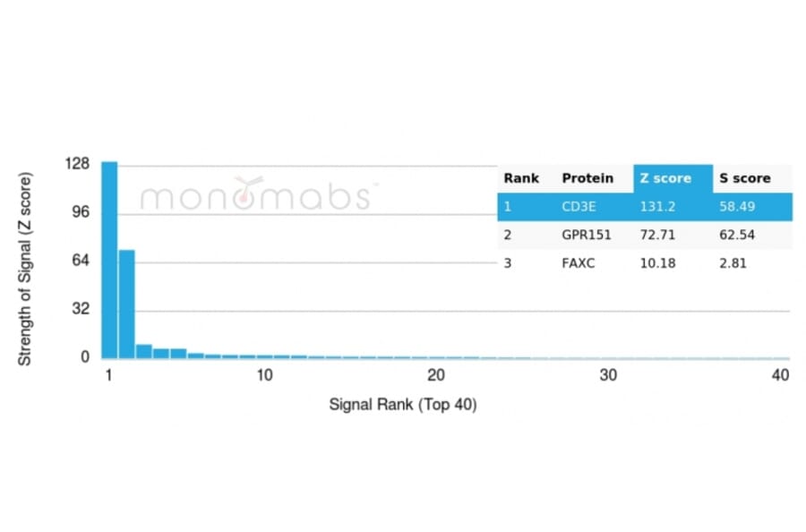The height and width of the screenshot is (532, 806).
Task: Click the 40 x-axis tick label
Action: tap(780, 375)
